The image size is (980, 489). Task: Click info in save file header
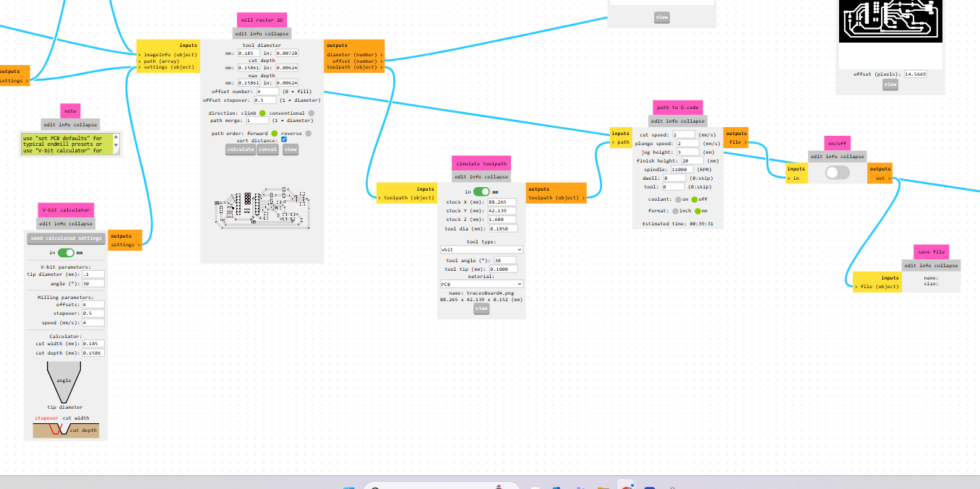pos(927,265)
